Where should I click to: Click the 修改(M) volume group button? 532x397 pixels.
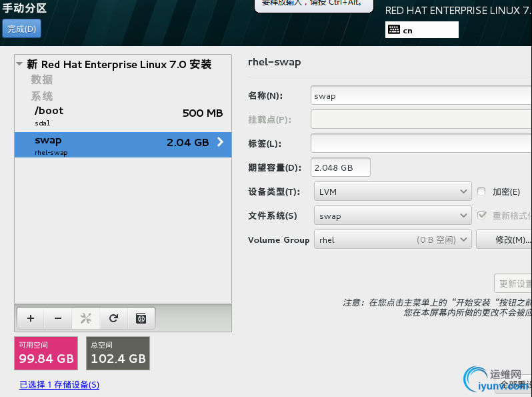[x=504, y=240]
